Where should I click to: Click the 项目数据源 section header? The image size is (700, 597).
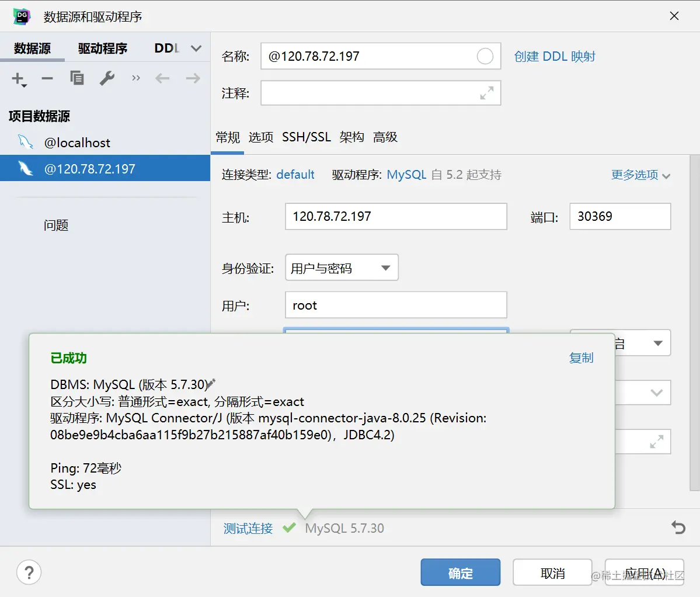[39, 116]
